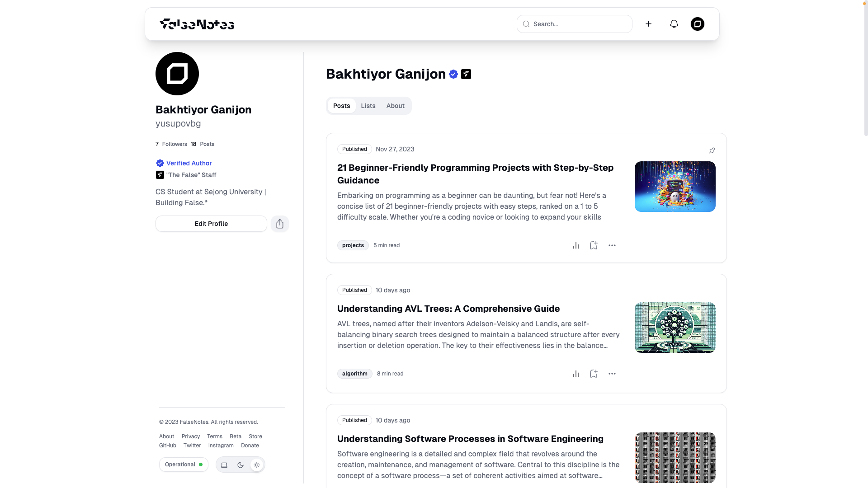
Task: Click the page vertical scrollbar
Action: click(866, 68)
